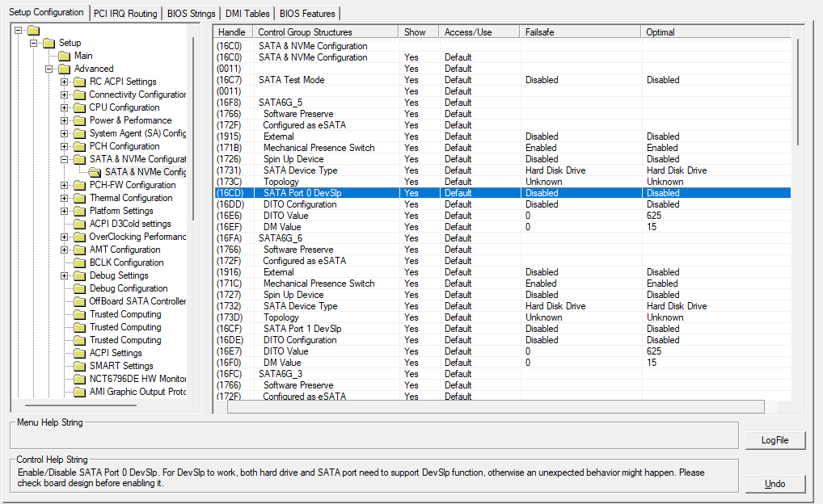This screenshot has height=504, width=823.
Task: Expand the Debug Settings tree node
Action: coord(64,276)
